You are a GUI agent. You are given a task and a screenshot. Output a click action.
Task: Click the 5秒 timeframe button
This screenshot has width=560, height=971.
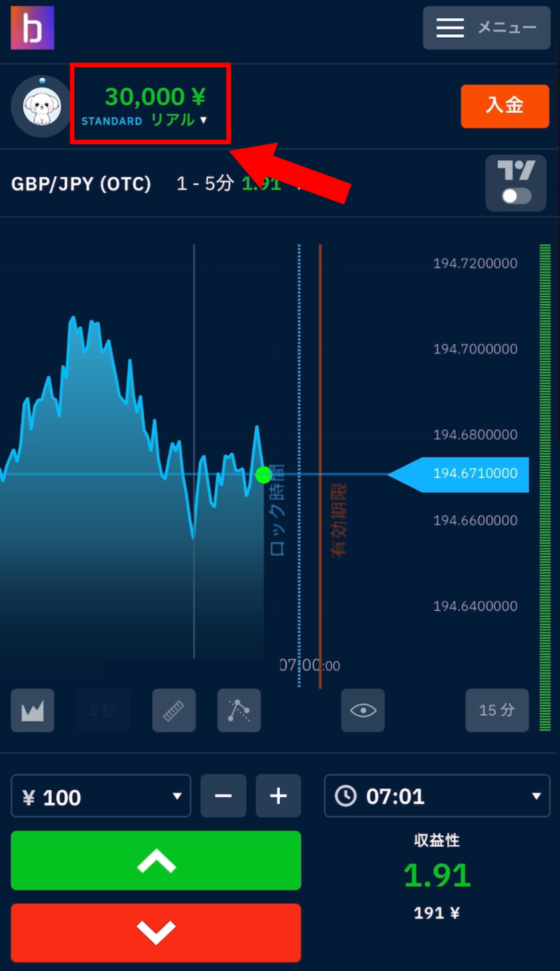point(103,711)
